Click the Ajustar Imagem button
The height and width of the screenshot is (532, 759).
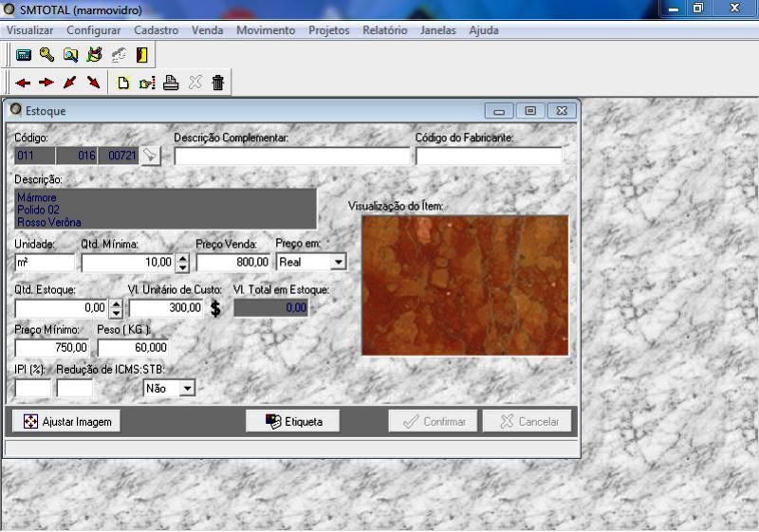[66, 422]
